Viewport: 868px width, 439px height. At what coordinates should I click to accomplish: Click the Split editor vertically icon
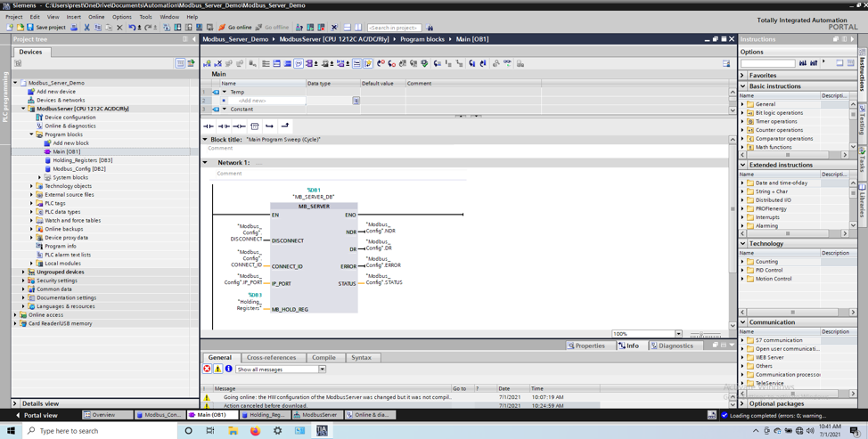358,27
